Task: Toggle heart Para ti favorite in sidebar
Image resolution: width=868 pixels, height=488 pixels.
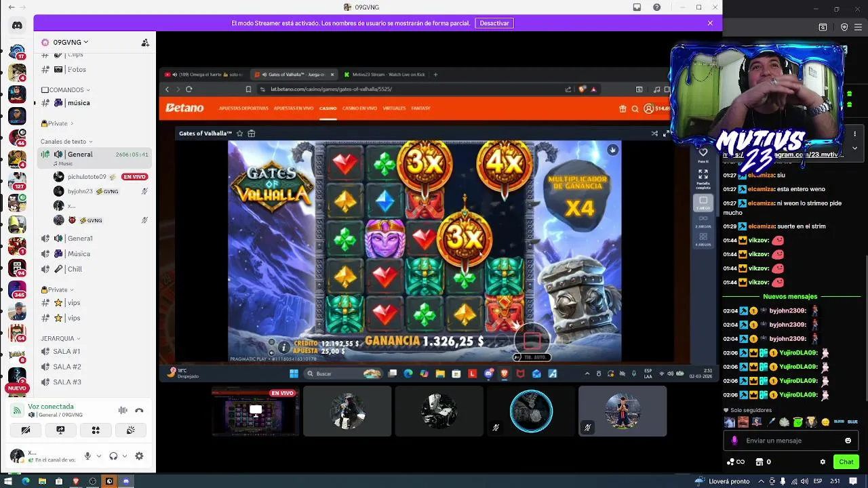Action: click(703, 154)
